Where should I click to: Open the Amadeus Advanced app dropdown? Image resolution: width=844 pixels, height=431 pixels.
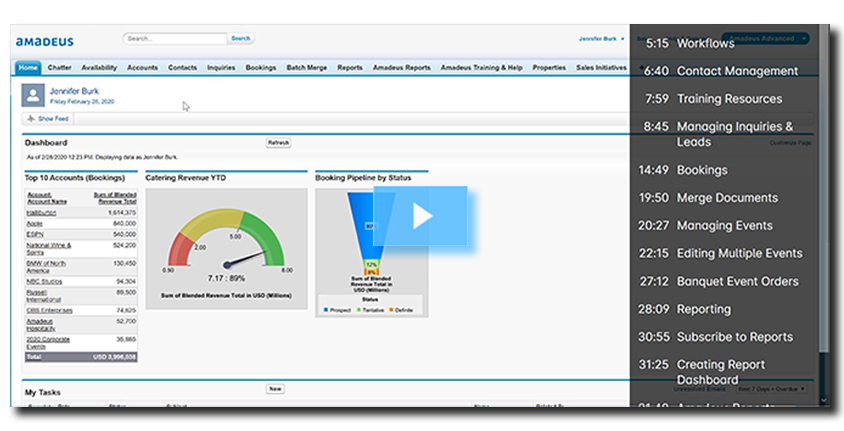(x=765, y=39)
